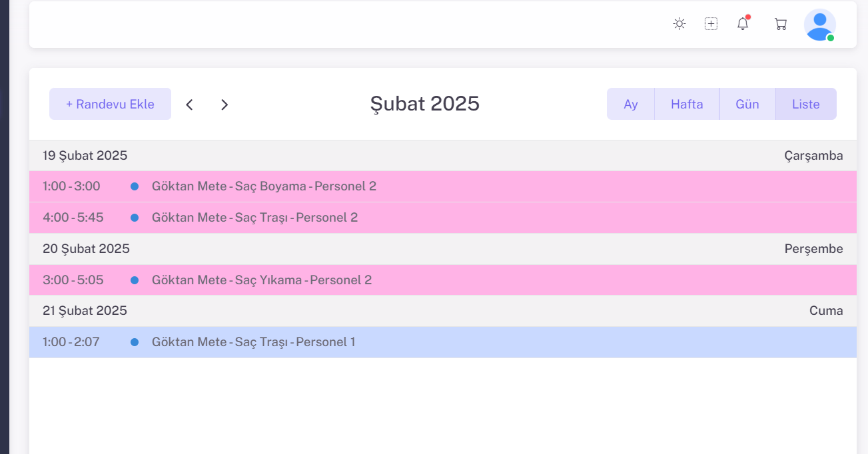868x454 pixels.
Task: Click the Randevu Ekle button
Action: [x=110, y=105]
